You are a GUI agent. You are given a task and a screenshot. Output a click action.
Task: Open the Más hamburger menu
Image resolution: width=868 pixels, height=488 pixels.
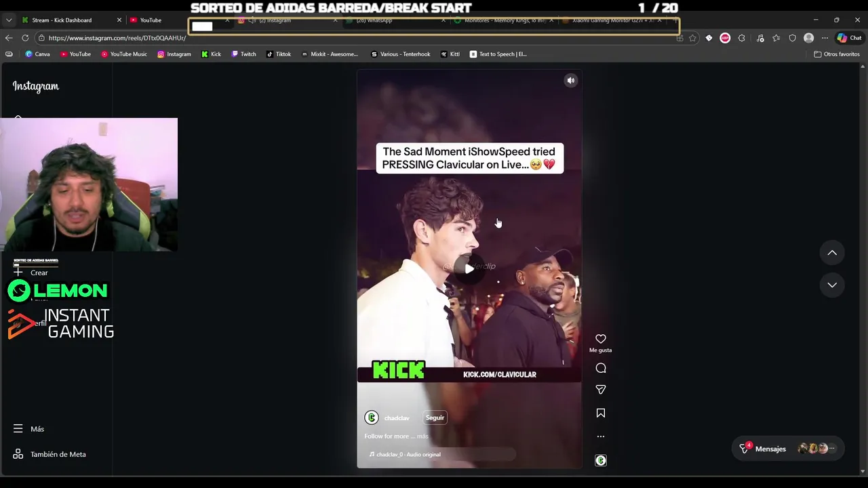click(x=28, y=429)
